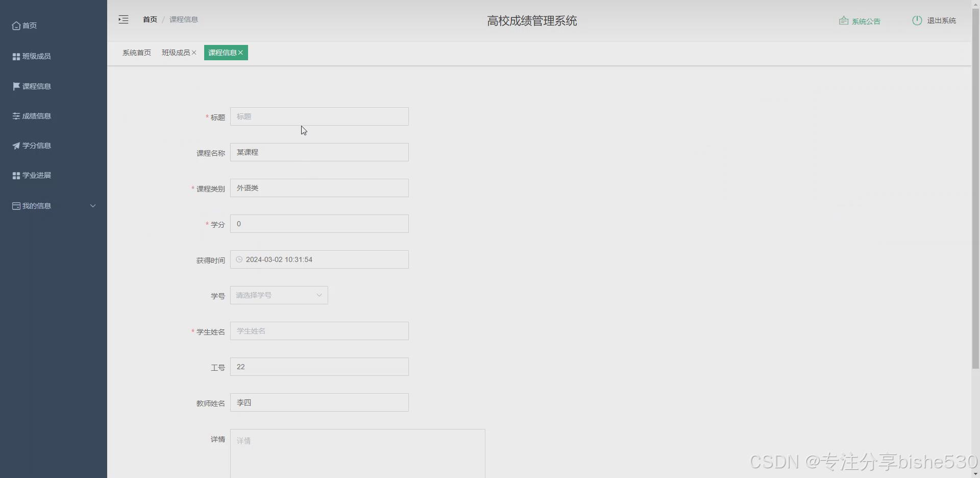
Task: Open the 系统公告 link
Action: click(866, 21)
